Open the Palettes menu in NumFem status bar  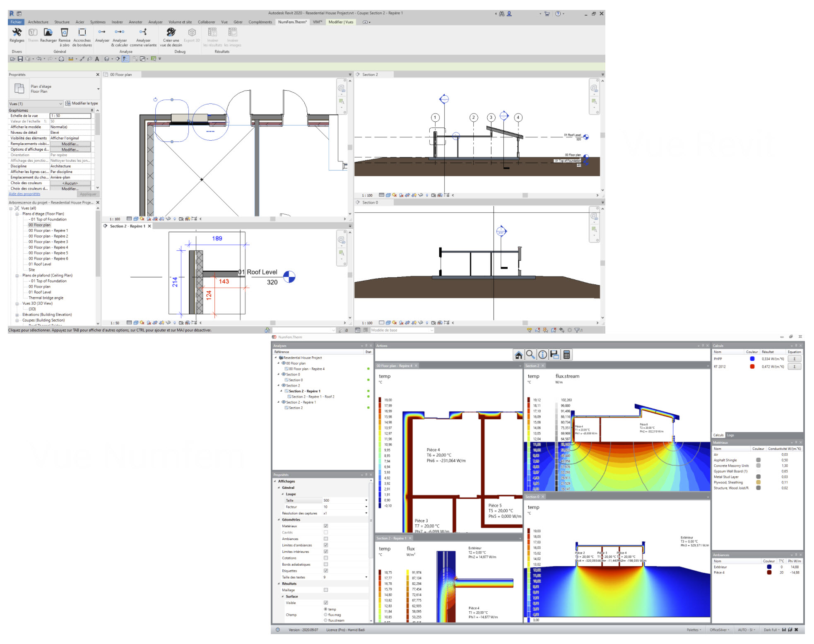coord(694,630)
